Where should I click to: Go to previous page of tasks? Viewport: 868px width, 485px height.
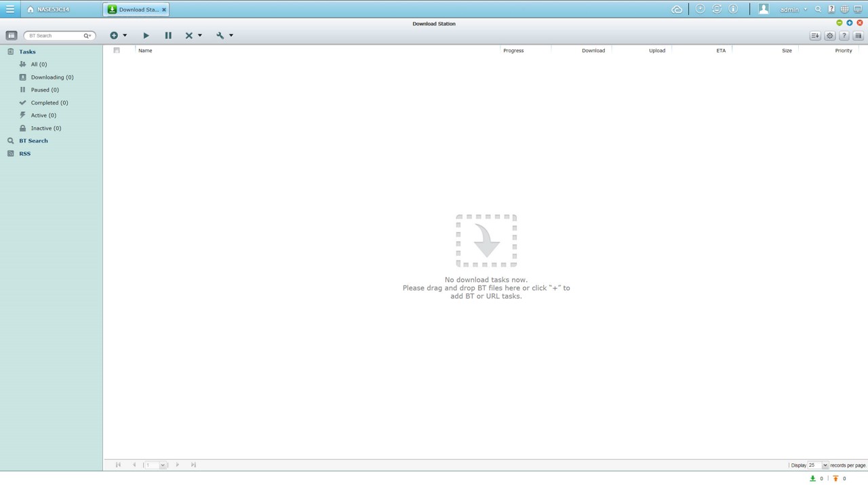[x=134, y=465]
